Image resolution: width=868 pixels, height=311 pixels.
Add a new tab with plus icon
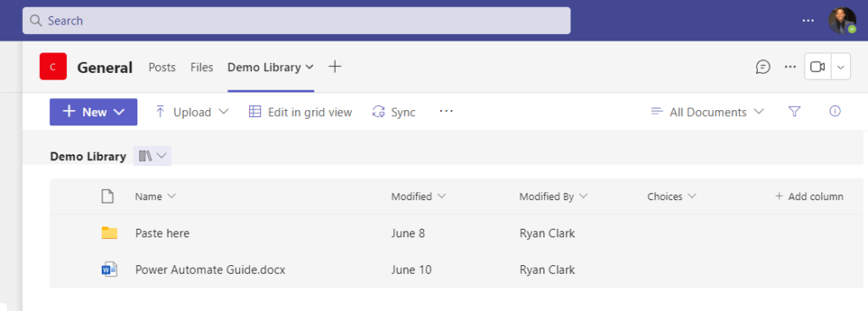click(x=335, y=67)
